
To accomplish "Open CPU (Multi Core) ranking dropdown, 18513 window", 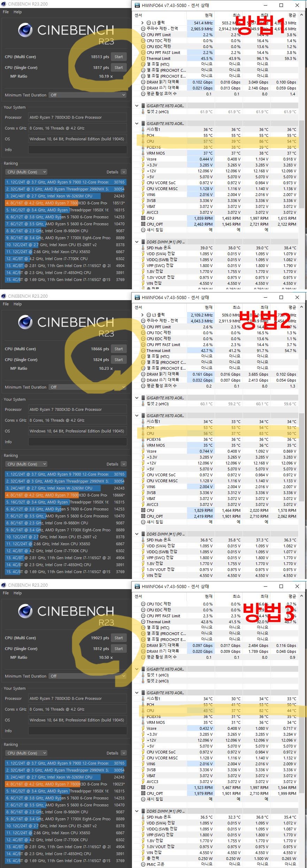I will tap(26, 172).
